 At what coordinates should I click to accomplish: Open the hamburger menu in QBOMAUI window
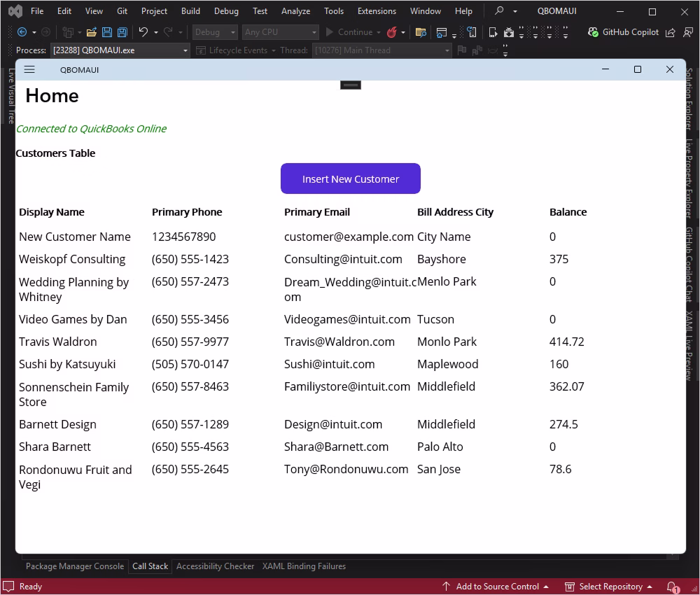pos(29,69)
